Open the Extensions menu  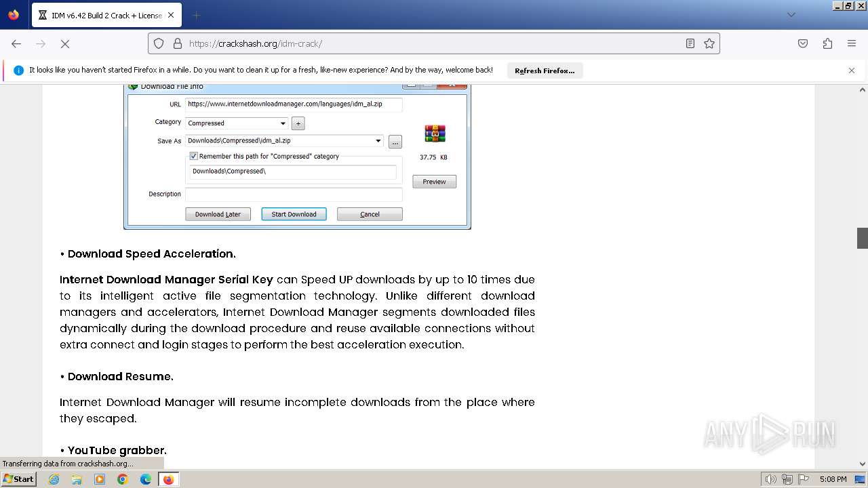[827, 43]
